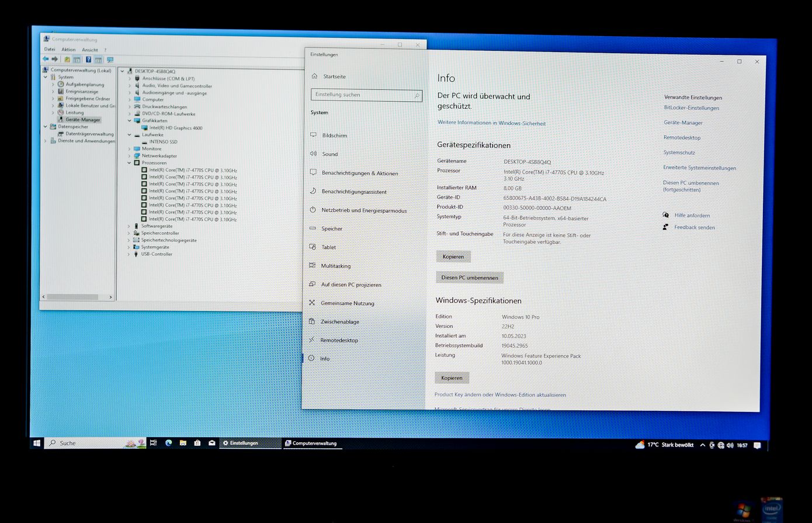Click the Intel(R) HD Graphics 4600 device icon
The image size is (812, 523).
click(x=145, y=127)
